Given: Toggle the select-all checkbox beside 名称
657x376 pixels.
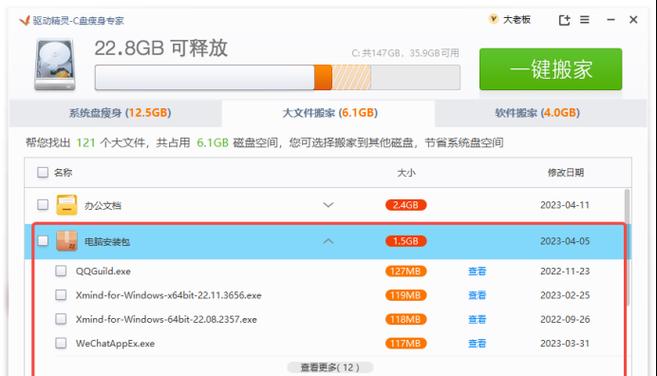Looking at the screenshot, I should coord(43,172).
